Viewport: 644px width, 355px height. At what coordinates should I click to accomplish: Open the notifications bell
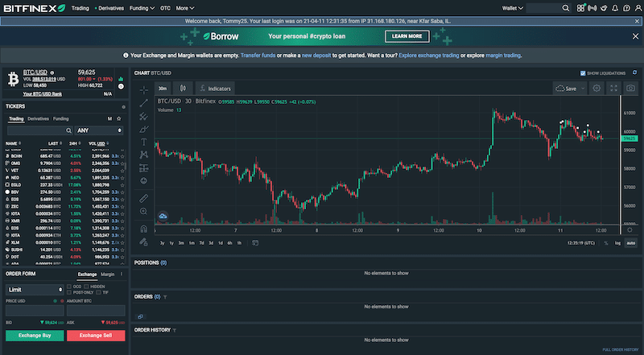(615, 8)
